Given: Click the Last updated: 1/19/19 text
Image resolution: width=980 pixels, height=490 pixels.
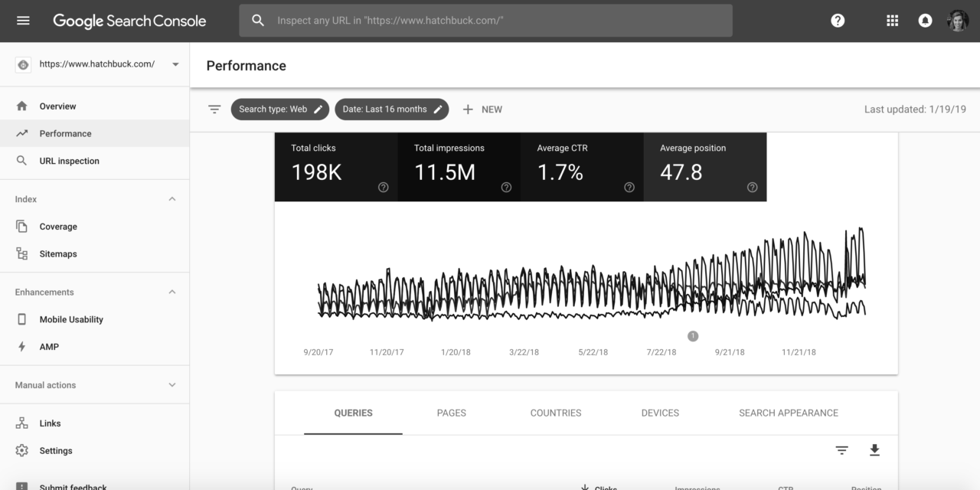Looking at the screenshot, I should (x=915, y=109).
